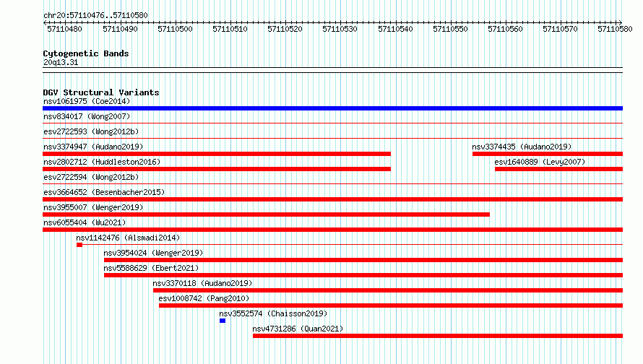Click ruler position 57110520
643x364 pixels.
(285, 29)
